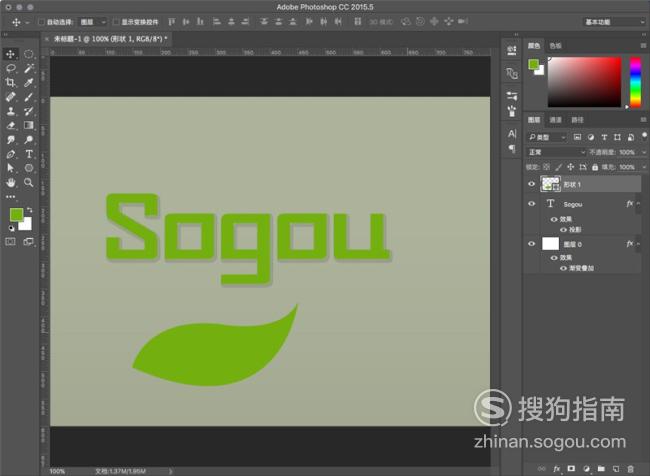Select the Healing Brush tool

click(x=10, y=97)
